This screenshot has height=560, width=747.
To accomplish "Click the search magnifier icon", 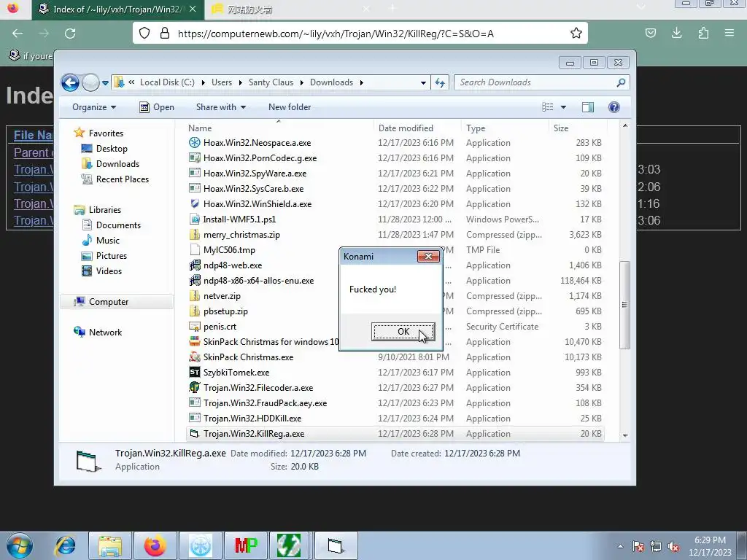I will point(621,82).
